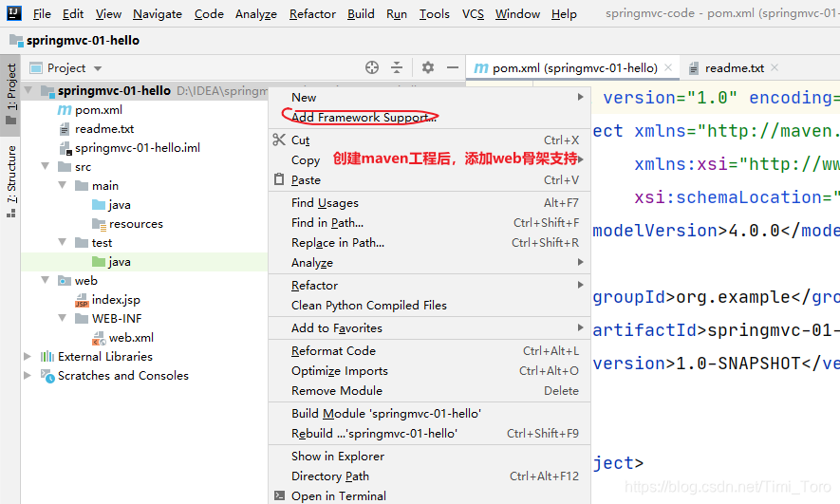Select Replace in Path from context menu
This screenshot has height=504, width=840.
click(429, 243)
